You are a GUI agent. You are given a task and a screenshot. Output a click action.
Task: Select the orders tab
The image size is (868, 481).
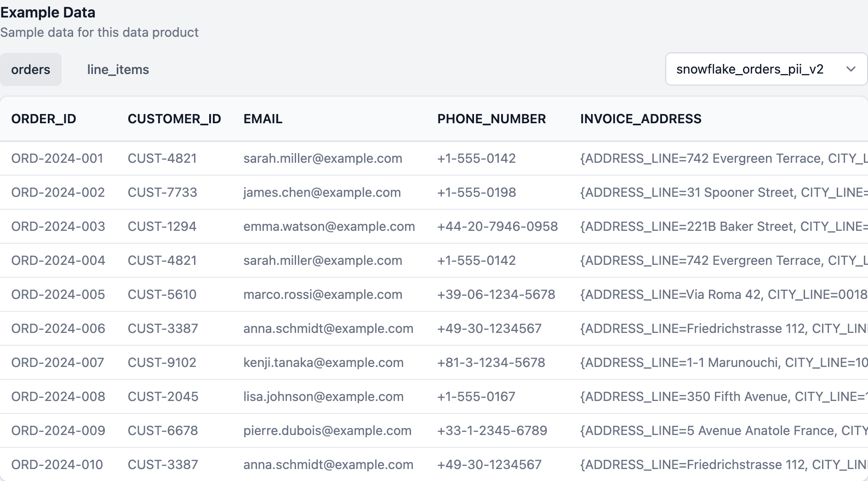point(30,69)
